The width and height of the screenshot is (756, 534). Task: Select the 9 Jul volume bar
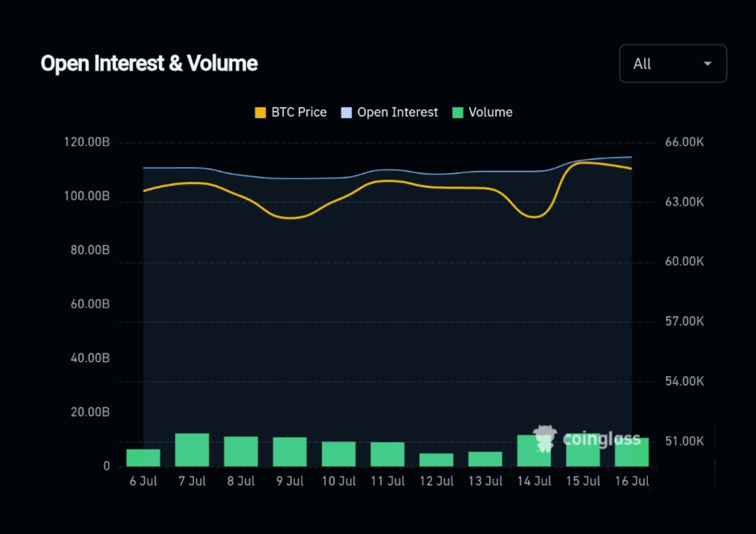(290, 452)
